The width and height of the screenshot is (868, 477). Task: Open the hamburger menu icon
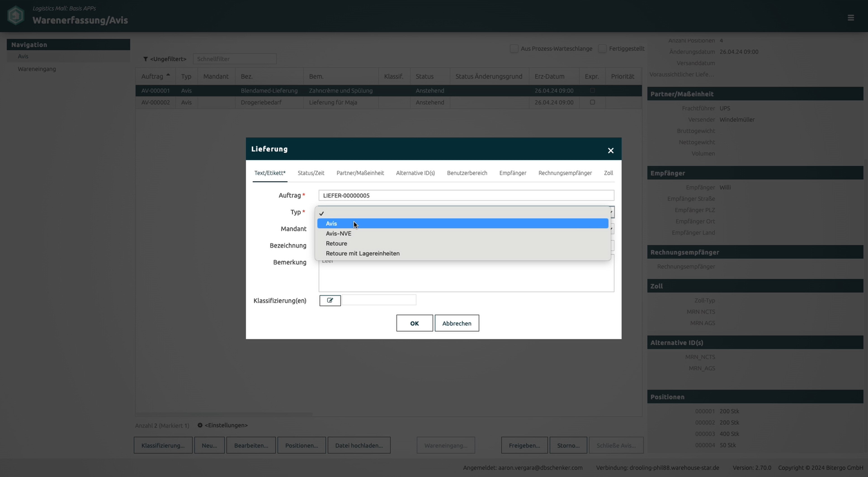(x=850, y=18)
